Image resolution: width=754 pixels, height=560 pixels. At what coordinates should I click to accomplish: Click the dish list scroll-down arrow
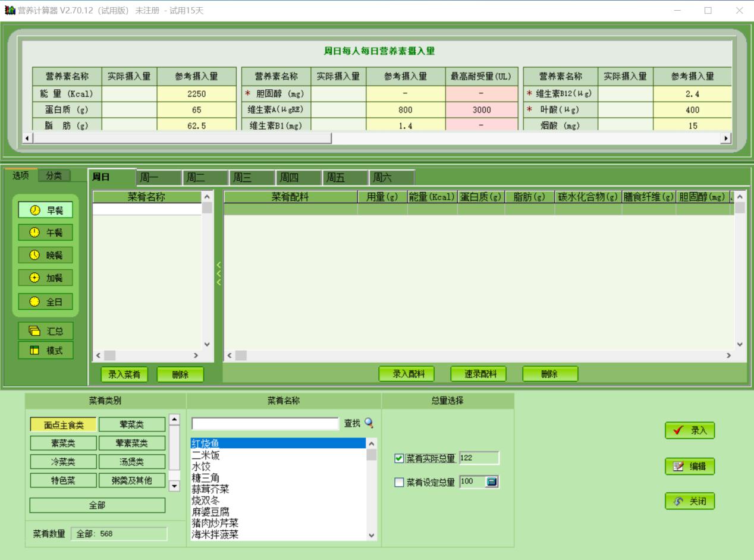click(x=372, y=535)
